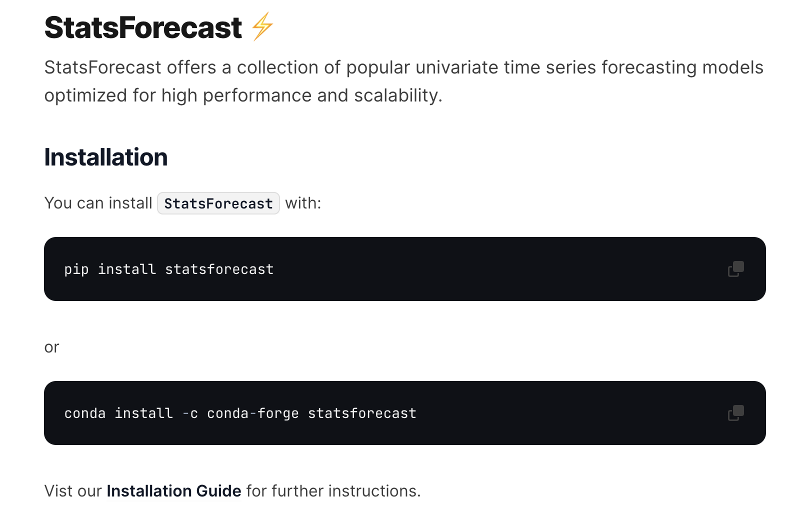
Task: Click the copy icon in the first code block
Action: (735, 269)
